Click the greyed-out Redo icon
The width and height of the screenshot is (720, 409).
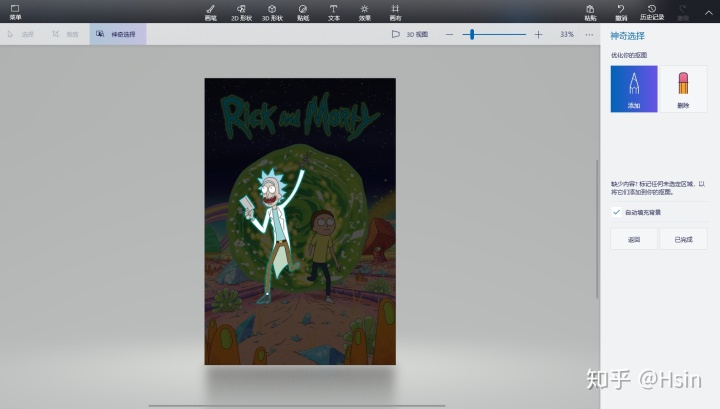pos(683,12)
